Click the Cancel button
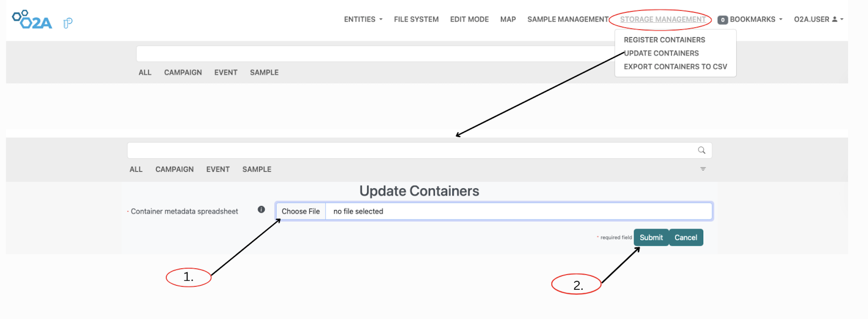Screen dimensions: 868x319 (x=686, y=237)
